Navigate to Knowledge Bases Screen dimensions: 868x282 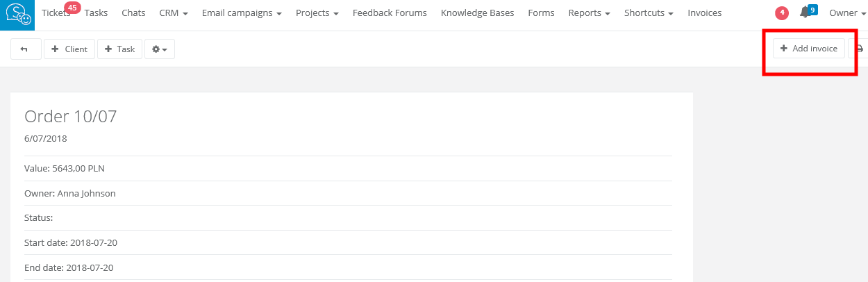pos(477,13)
